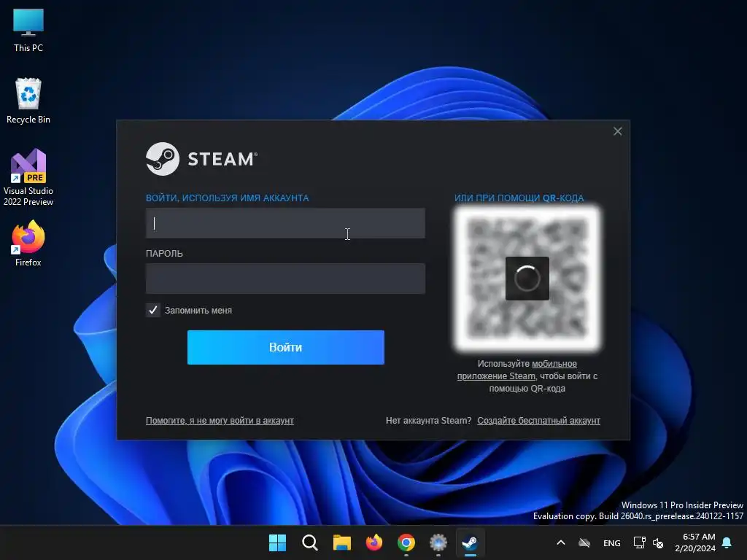Select Visual Studio 2022 Preview shortcut
The width and height of the screenshot is (747, 560).
pyautogui.click(x=28, y=177)
